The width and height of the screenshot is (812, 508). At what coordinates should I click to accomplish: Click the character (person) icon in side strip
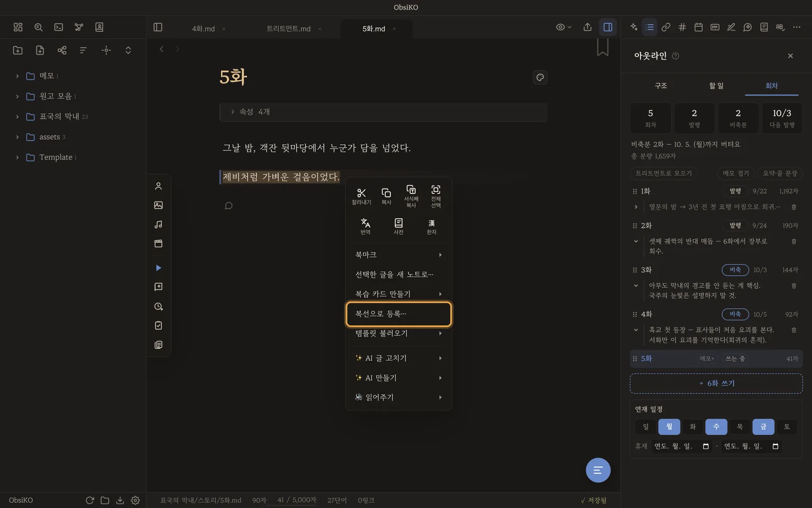(158, 186)
